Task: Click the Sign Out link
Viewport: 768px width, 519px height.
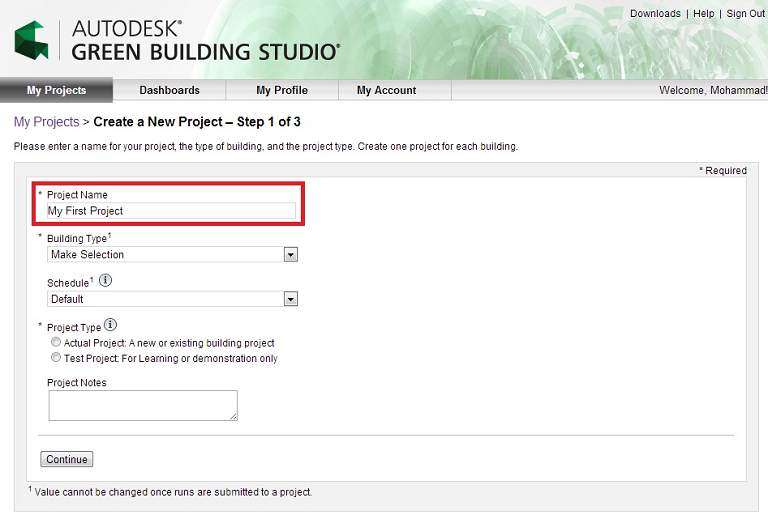Action: pos(745,14)
